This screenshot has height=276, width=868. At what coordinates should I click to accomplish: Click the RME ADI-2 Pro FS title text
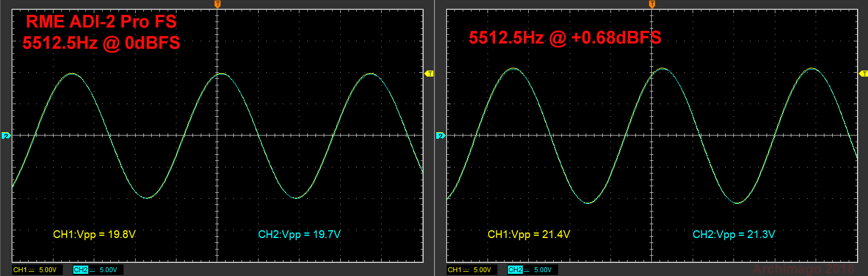101,22
